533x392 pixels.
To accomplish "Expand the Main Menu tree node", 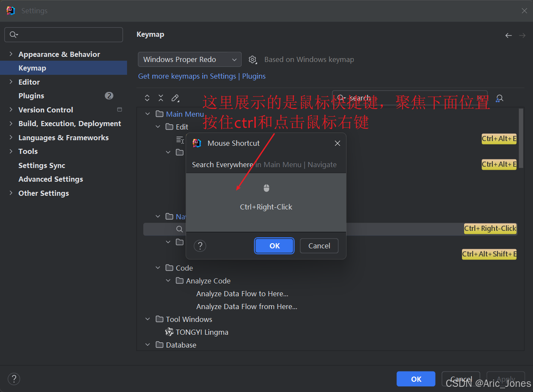I will (x=148, y=114).
